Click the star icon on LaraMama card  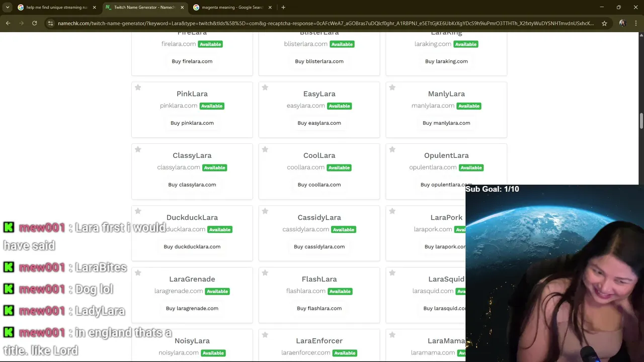pyautogui.click(x=392, y=335)
